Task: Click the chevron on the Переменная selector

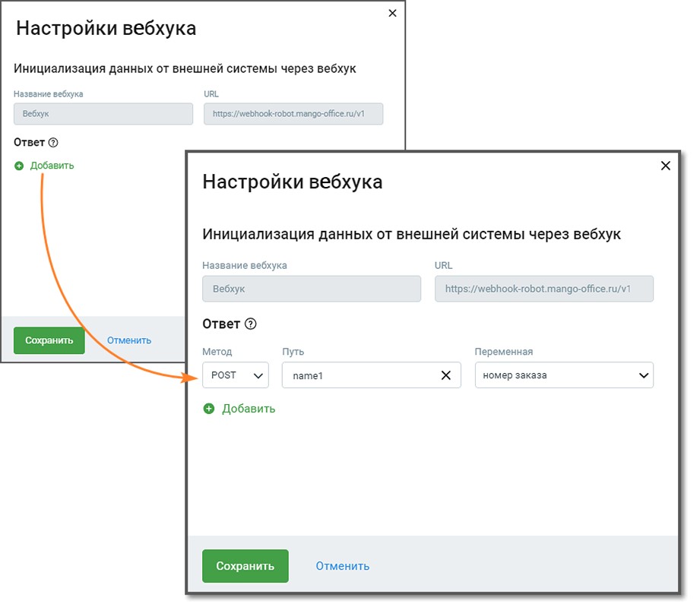Action: (643, 375)
